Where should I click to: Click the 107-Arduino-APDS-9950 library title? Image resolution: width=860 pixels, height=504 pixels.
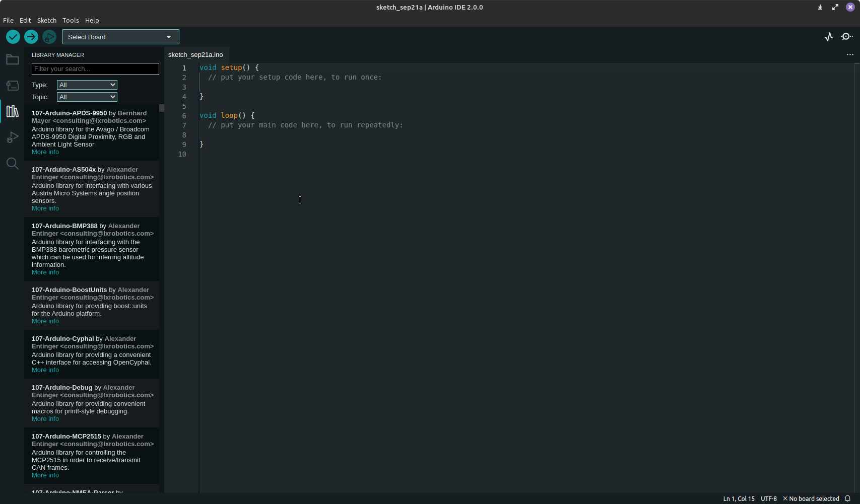69,113
